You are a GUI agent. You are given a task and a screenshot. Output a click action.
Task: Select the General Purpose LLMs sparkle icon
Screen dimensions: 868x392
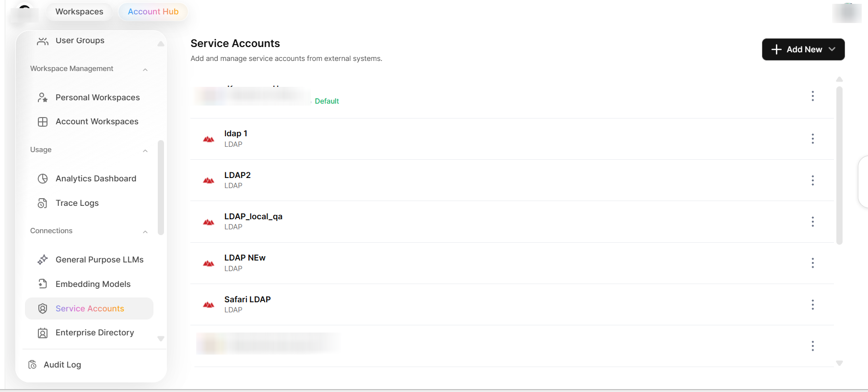click(43, 260)
